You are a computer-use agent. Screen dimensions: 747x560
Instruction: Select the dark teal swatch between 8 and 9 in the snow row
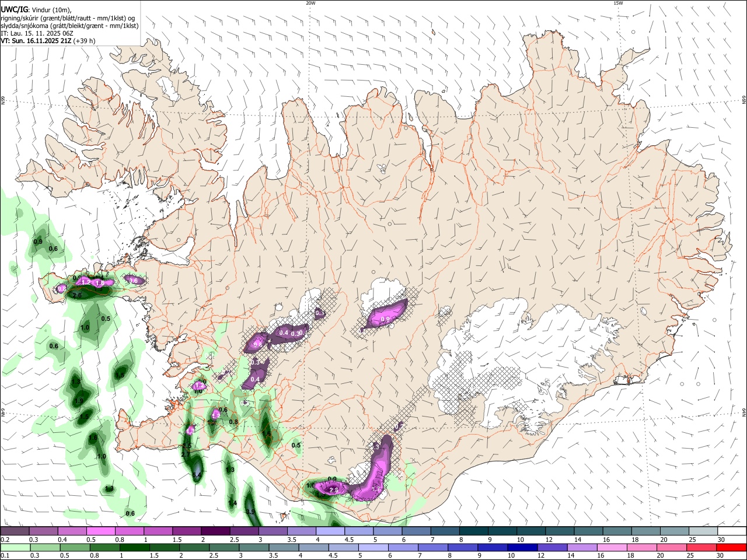pos(473,531)
